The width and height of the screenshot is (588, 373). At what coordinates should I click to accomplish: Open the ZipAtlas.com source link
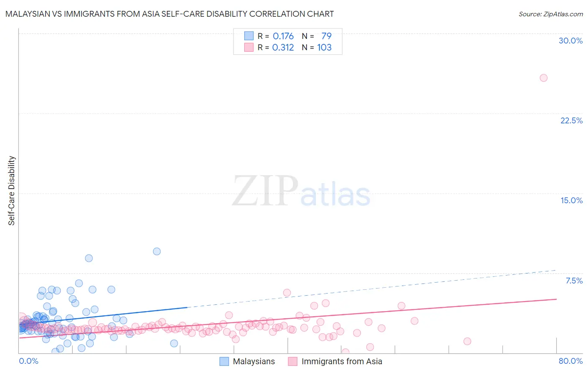click(x=551, y=14)
